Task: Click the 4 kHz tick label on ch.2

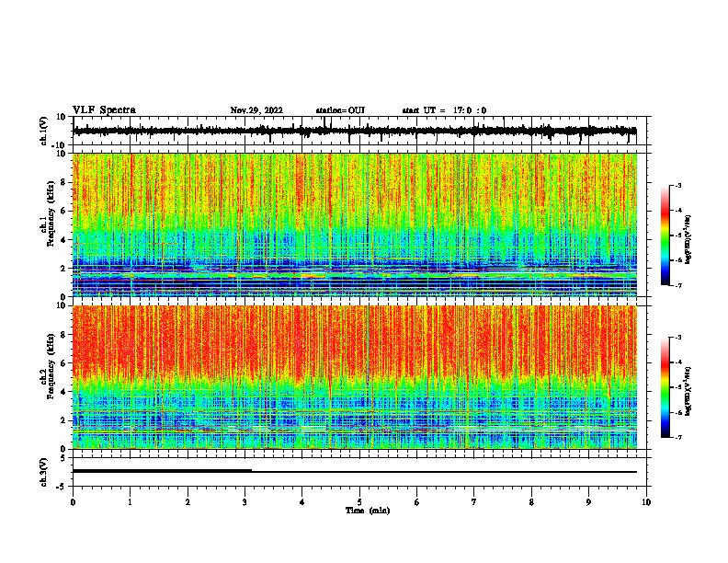Action: (63, 392)
